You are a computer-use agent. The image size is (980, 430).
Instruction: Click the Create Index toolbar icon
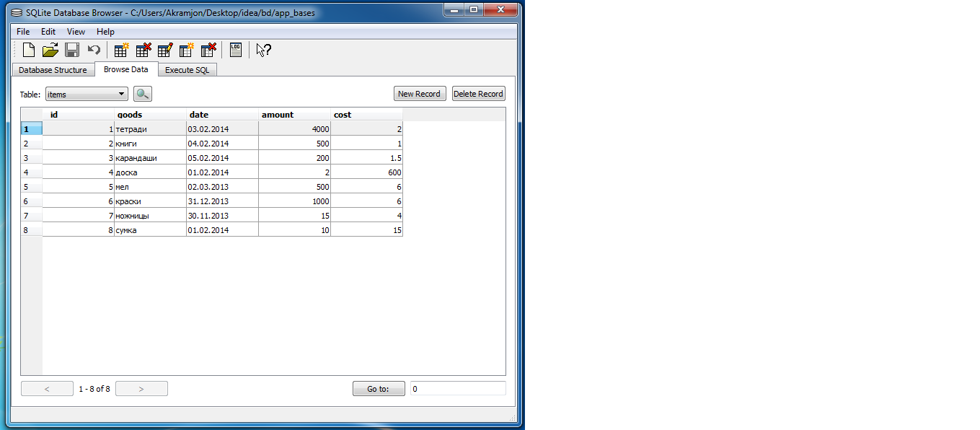[187, 50]
